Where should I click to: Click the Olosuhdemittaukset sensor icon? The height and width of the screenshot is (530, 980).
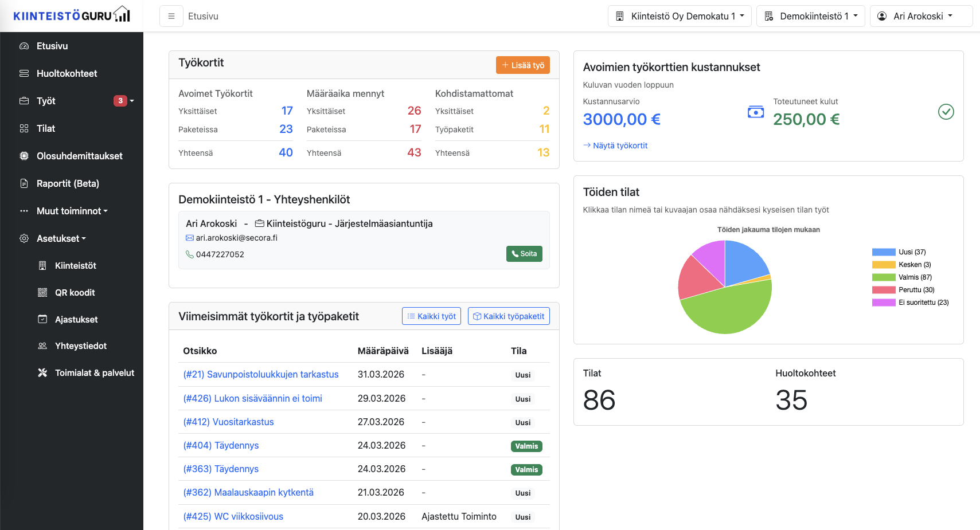[24, 156]
